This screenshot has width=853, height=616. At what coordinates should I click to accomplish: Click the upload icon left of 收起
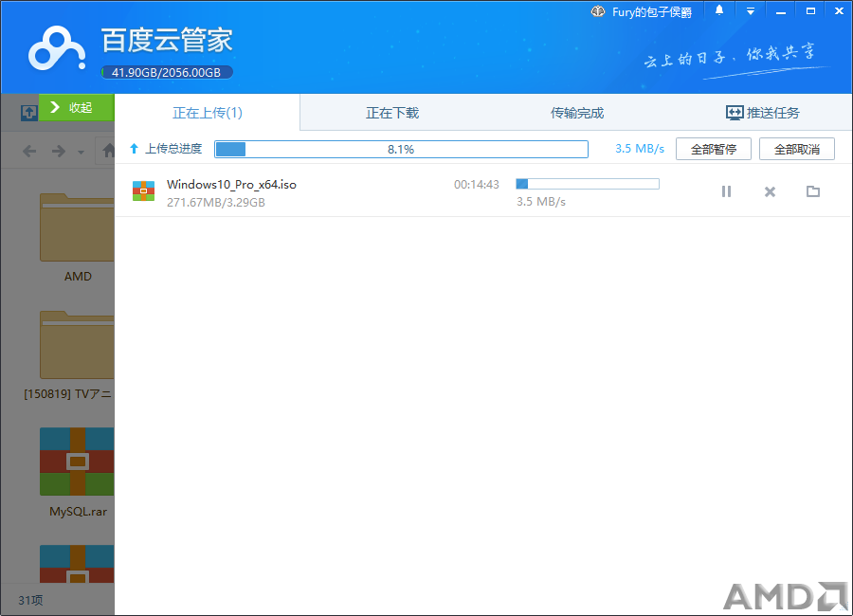click(28, 113)
